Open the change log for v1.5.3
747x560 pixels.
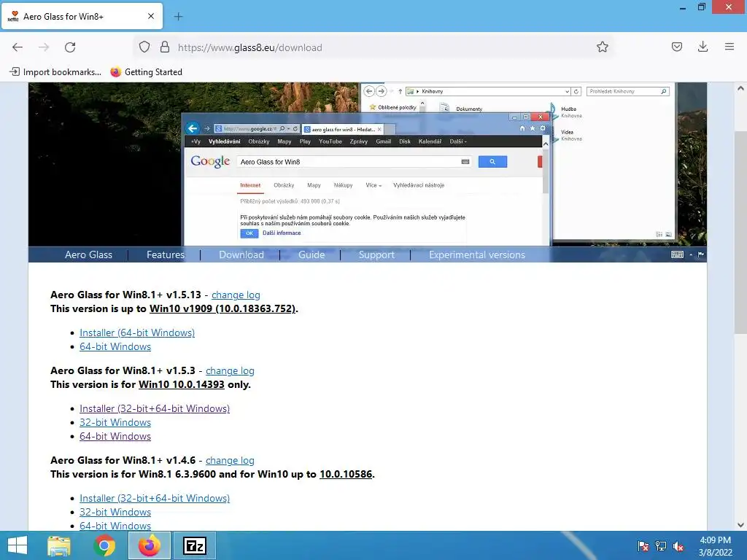tap(230, 370)
